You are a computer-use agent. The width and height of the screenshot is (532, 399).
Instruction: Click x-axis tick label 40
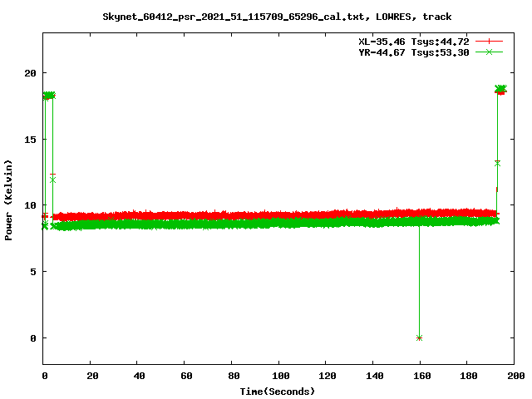(x=139, y=376)
